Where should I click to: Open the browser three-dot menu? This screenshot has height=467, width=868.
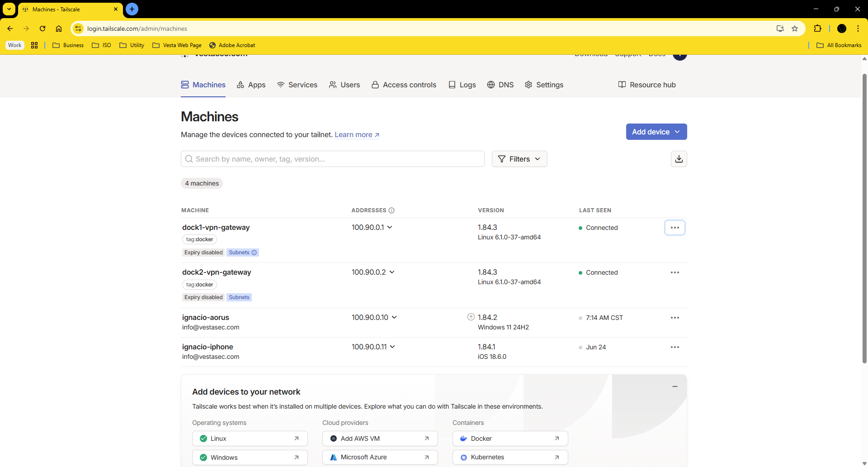coord(858,29)
